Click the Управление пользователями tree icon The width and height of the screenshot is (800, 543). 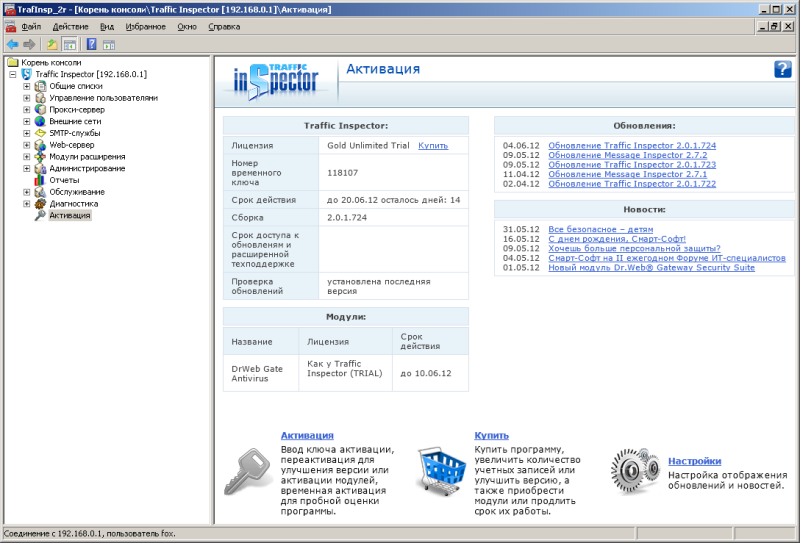tap(40, 98)
